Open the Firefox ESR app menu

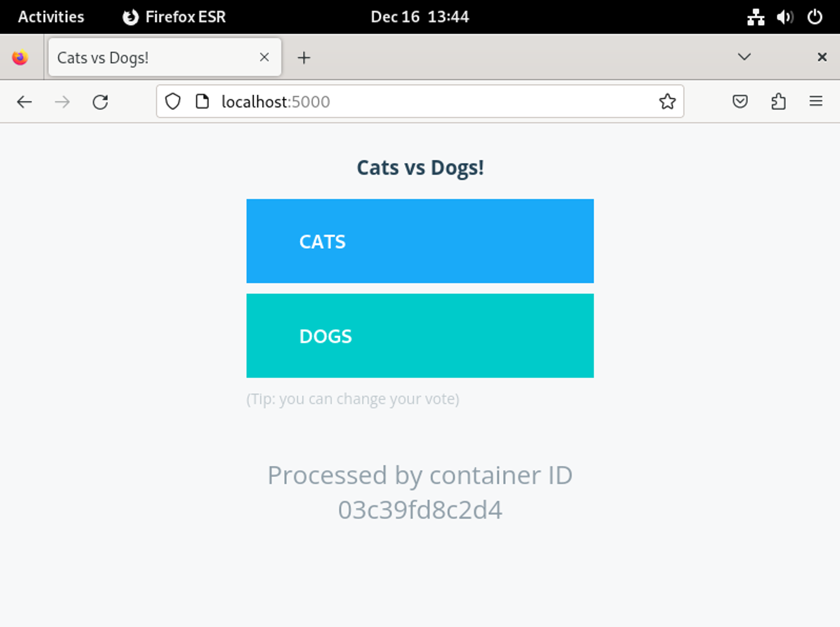[175, 17]
